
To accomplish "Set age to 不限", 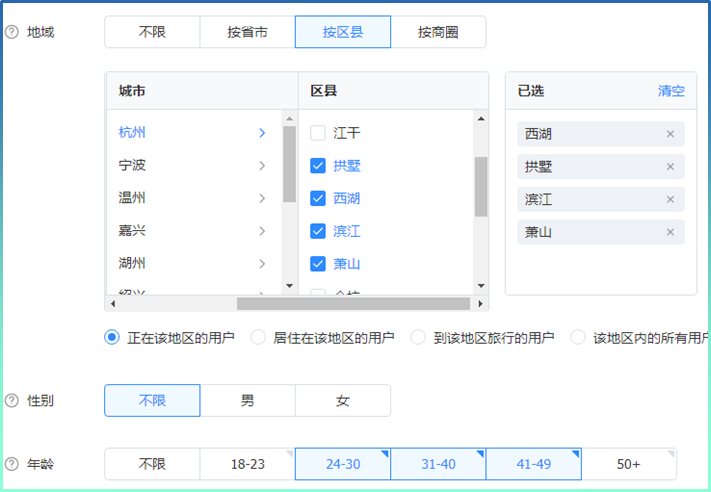I will (152, 464).
